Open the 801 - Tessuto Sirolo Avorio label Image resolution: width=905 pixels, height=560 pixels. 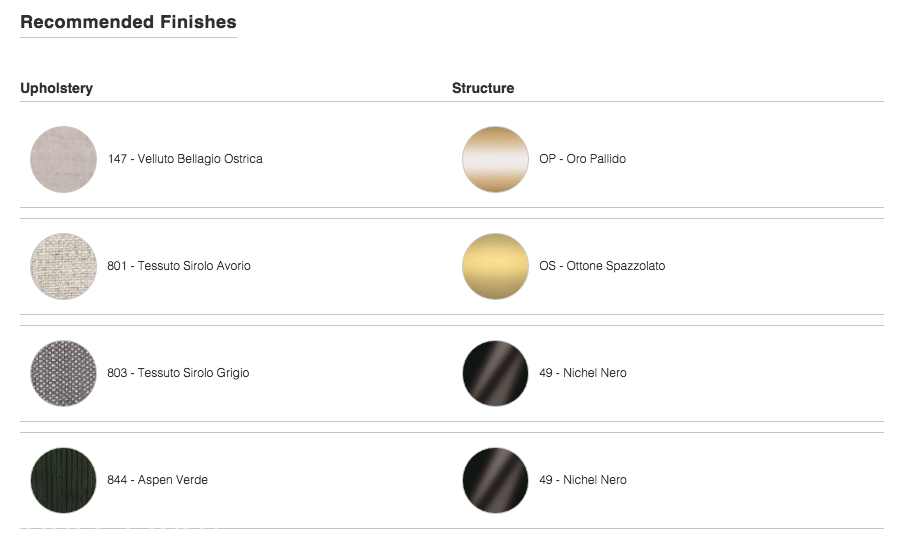[179, 266]
